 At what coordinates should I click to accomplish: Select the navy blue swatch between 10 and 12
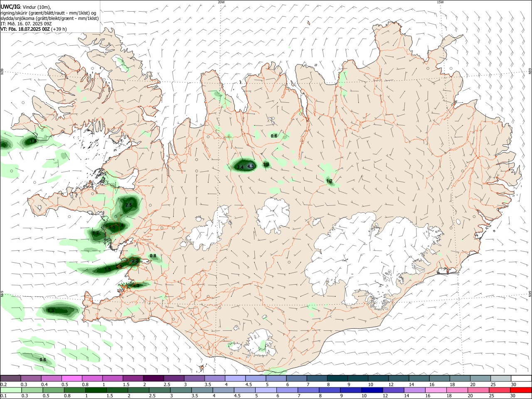click(372, 390)
